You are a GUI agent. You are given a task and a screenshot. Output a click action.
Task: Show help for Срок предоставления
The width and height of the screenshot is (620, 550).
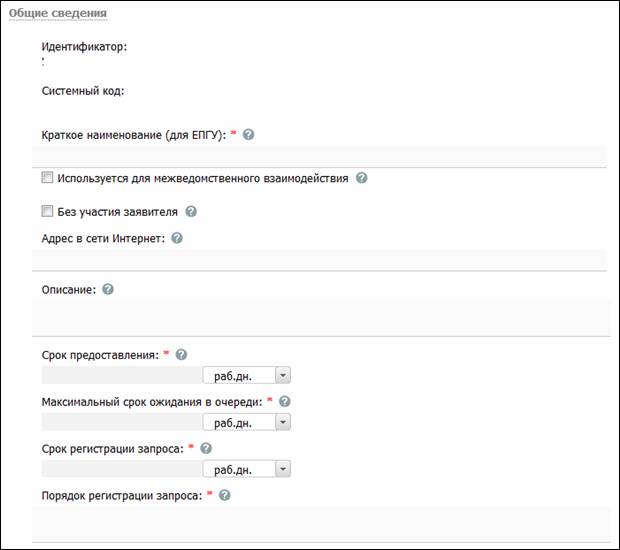point(181,355)
